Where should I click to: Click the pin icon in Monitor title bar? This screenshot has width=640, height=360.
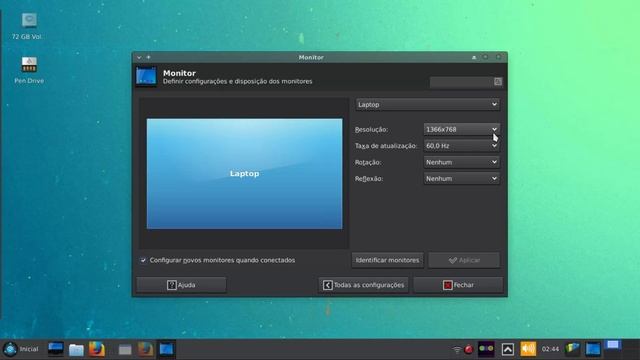(x=149, y=58)
